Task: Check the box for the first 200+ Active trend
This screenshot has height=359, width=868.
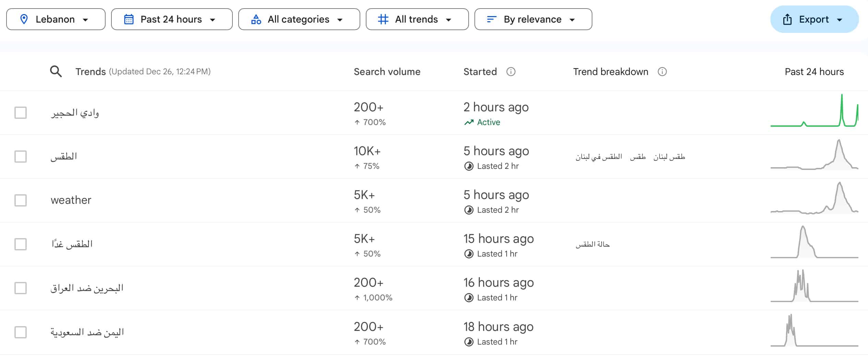Action: (21, 113)
